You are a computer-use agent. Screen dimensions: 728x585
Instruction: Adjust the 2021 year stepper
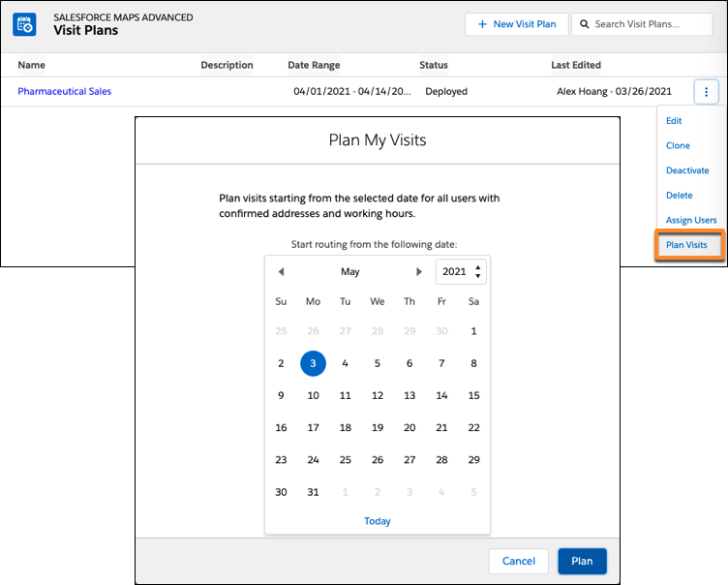coord(478,272)
